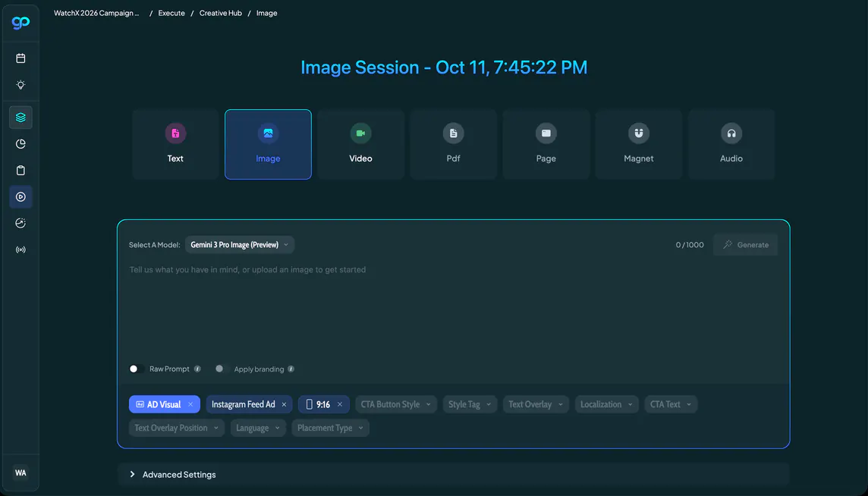Remove the 9:16 aspect ratio tag
Screen dimensions: 868x496
pyautogui.click(x=340, y=404)
